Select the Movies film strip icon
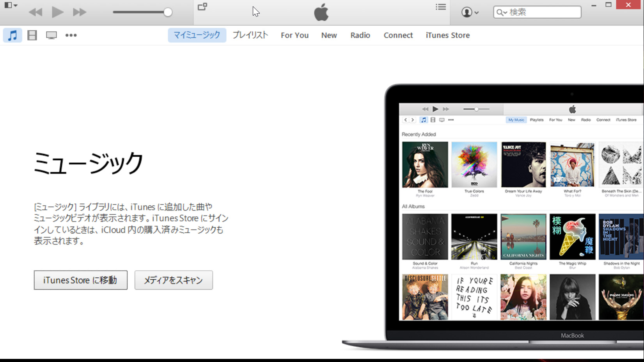 32,35
